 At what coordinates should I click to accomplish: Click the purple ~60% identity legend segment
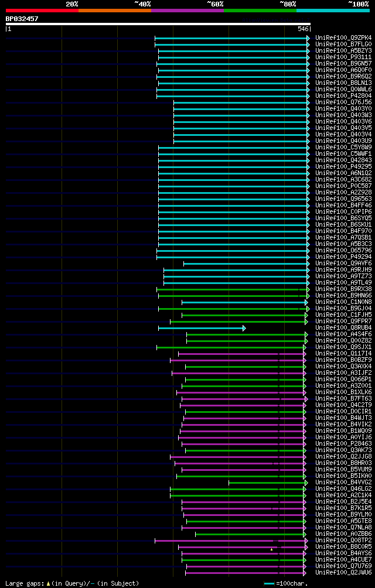[187, 11]
